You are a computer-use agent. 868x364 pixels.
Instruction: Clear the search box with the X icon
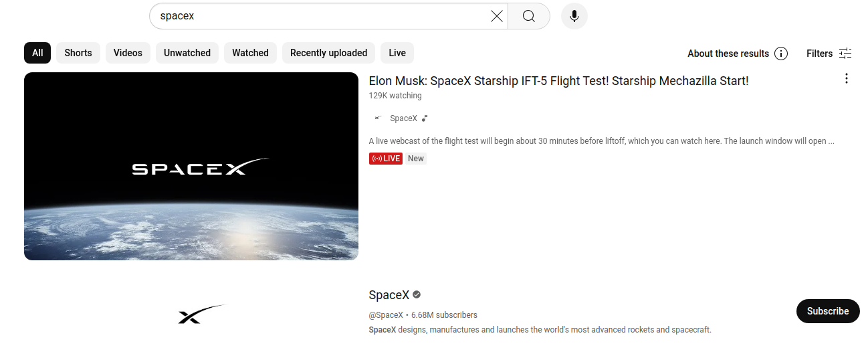coord(496,16)
